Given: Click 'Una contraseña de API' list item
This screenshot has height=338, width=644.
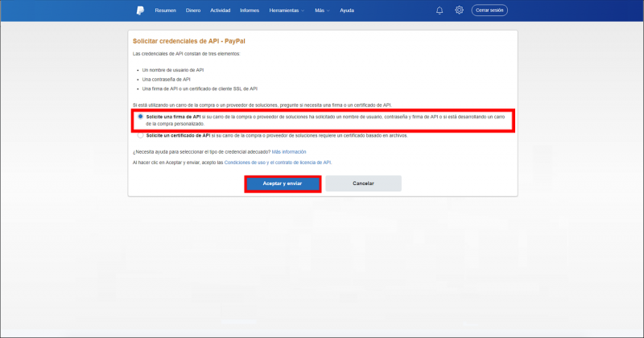Looking at the screenshot, I should [167, 80].
